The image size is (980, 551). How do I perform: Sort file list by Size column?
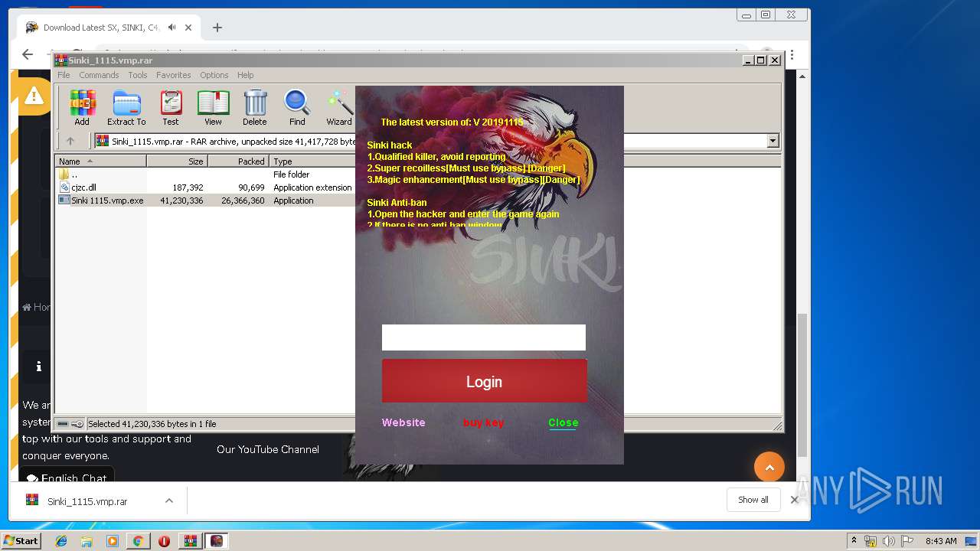point(177,161)
